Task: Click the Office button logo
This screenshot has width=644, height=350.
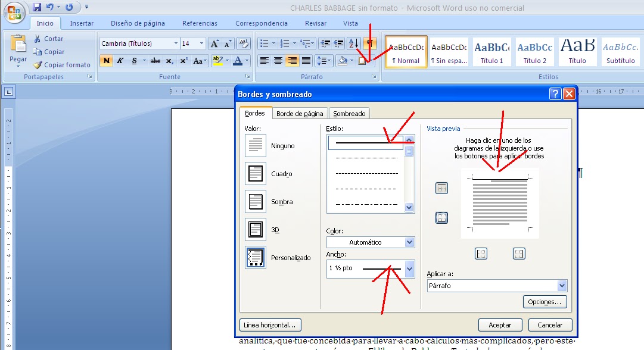Action: tap(14, 12)
